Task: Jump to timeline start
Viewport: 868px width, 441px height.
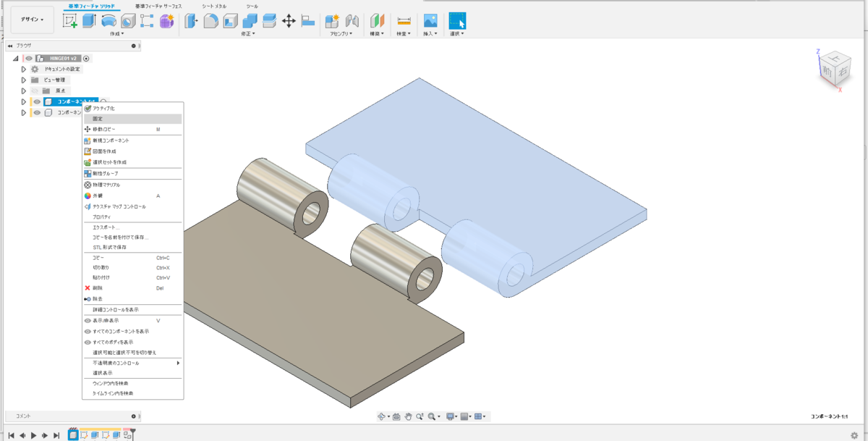Action: (x=11, y=435)
